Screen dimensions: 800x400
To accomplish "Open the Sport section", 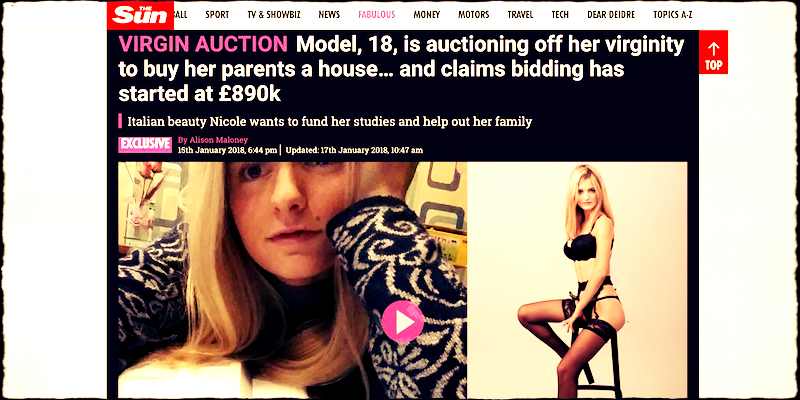I will tap(217, 15).
